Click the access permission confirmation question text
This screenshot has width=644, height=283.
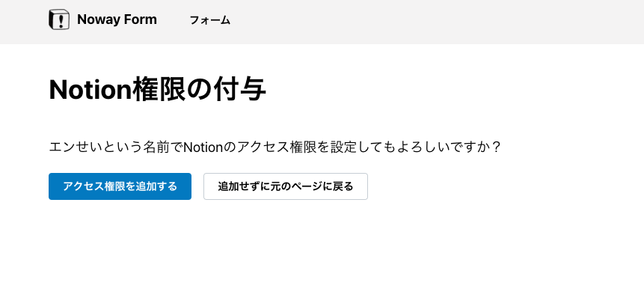tap(275, 147)
